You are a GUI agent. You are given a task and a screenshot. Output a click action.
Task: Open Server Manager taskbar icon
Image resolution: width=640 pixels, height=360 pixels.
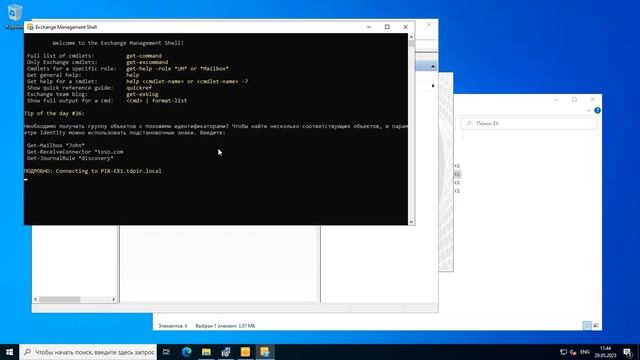[226, 352]
